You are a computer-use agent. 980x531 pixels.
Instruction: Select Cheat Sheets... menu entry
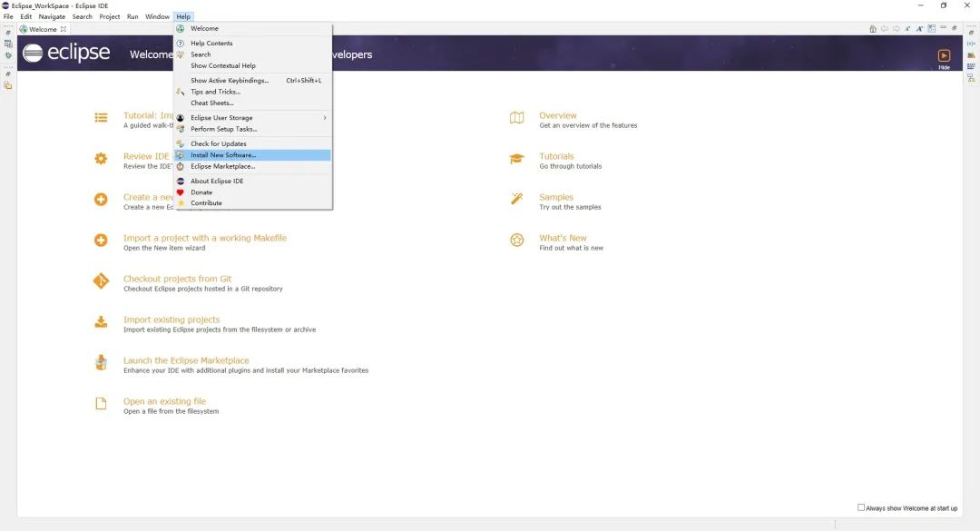click(253, 103)
